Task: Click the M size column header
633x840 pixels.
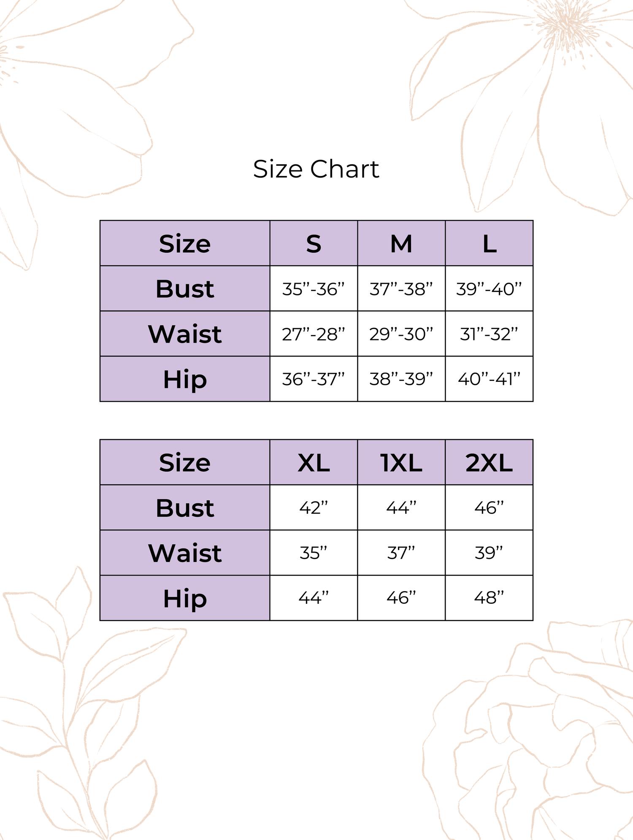Action: (401, 243)
